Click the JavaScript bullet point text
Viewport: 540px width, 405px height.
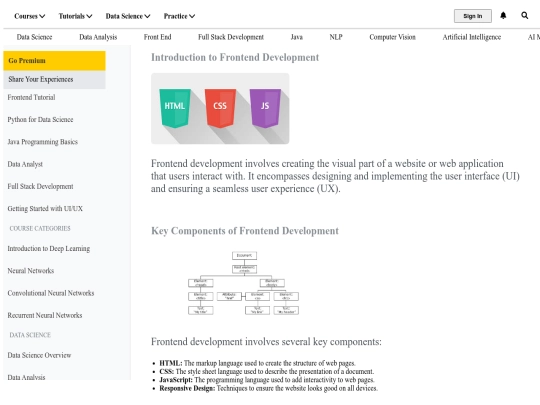(267, 380)
